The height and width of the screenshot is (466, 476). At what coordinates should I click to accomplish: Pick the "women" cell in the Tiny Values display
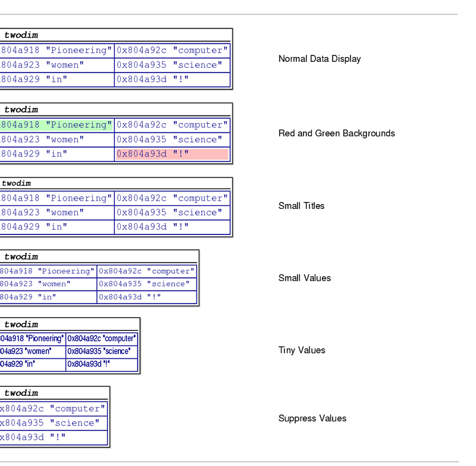point(33,352)
